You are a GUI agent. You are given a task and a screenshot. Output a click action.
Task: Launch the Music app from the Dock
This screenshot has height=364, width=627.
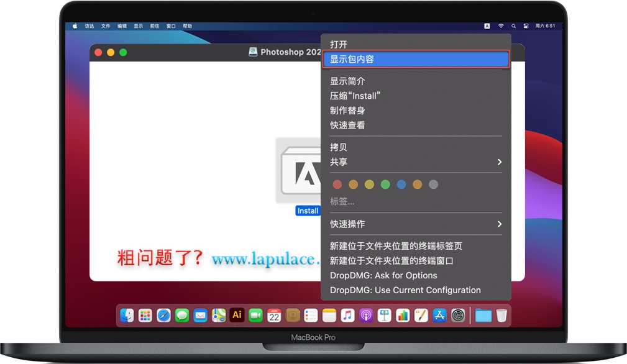coord(346,315)
